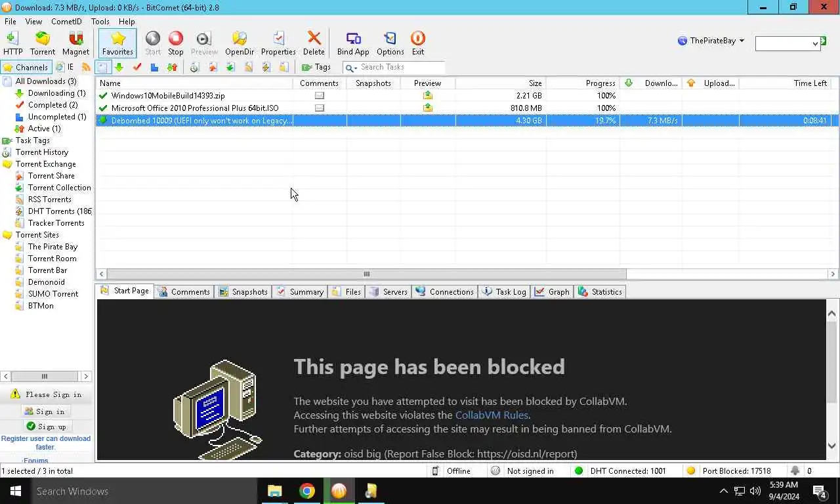The height and width of the screenshot is (504, 840).
Task: Click the green search go button at top right
Action: pyautogui.click(x=824, y=41)
